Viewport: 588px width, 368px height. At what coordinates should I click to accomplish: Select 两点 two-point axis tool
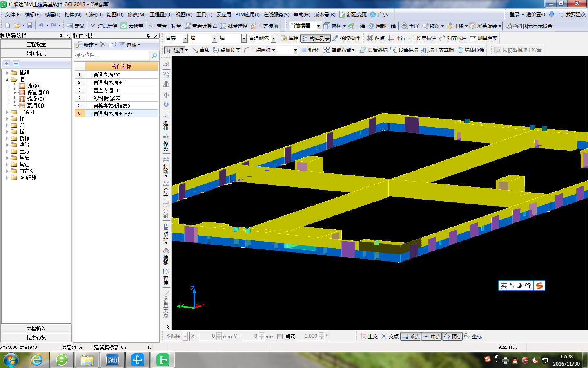[x=376, y=38]
